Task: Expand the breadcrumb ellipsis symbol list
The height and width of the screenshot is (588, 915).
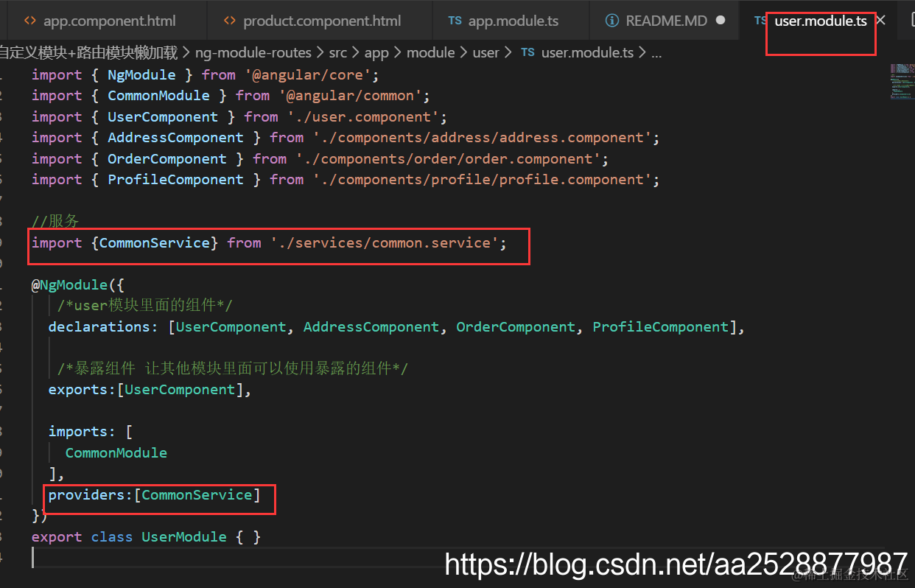Action: pyautogui.click(x=656, y=54)
